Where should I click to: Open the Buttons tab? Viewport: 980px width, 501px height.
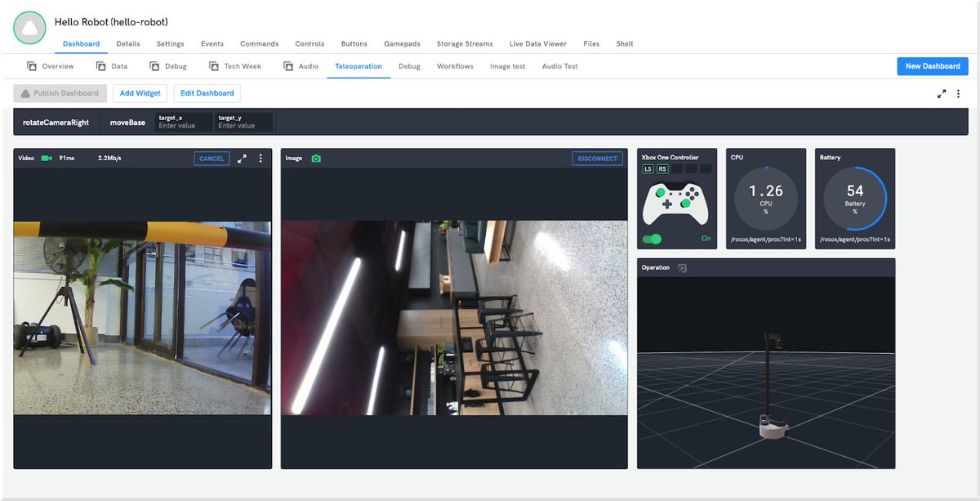tap(354, 44)
